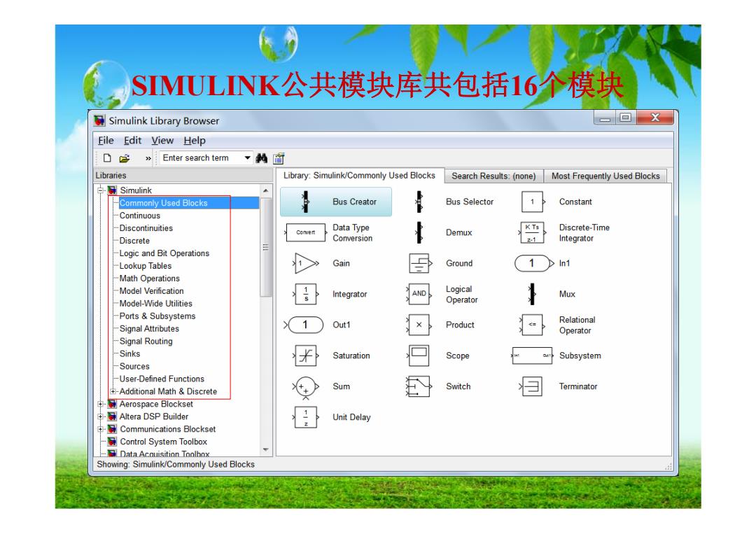Select the User-Defined Functions library
The height and width of the screenshot is (534, 756).
[162, 379]
